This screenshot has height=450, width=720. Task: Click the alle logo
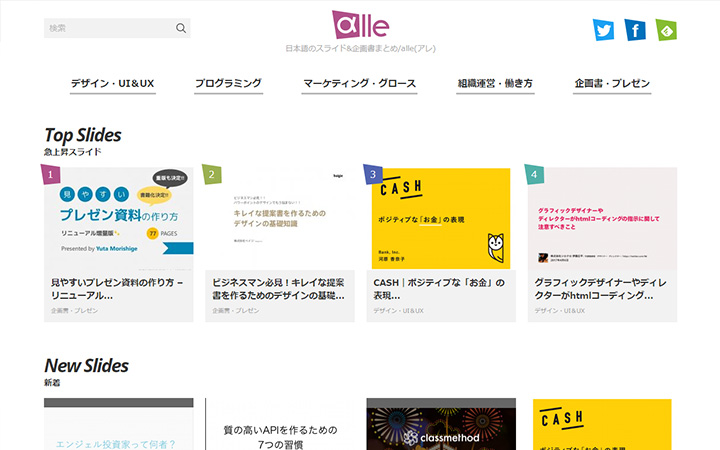click(360, 24)
